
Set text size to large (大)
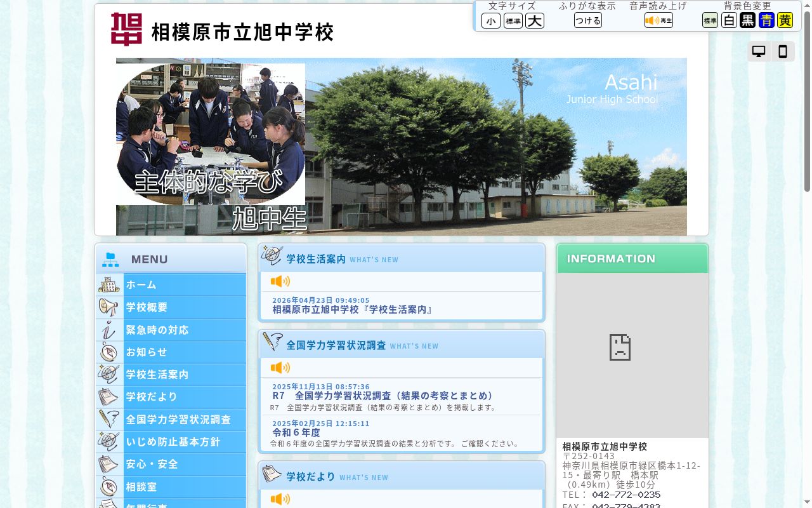[535, 21]
